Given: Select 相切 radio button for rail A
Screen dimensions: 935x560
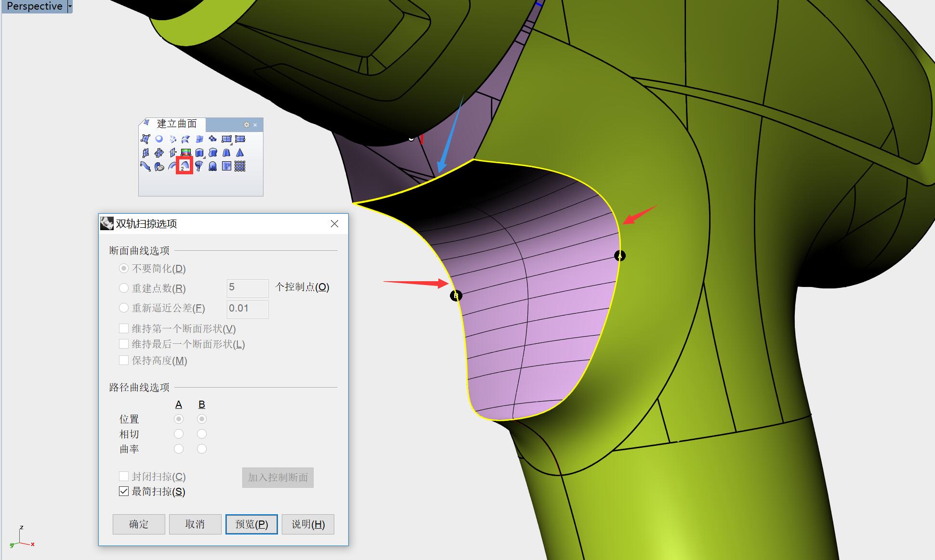Looking at the screenshot, I should (179, 434).
